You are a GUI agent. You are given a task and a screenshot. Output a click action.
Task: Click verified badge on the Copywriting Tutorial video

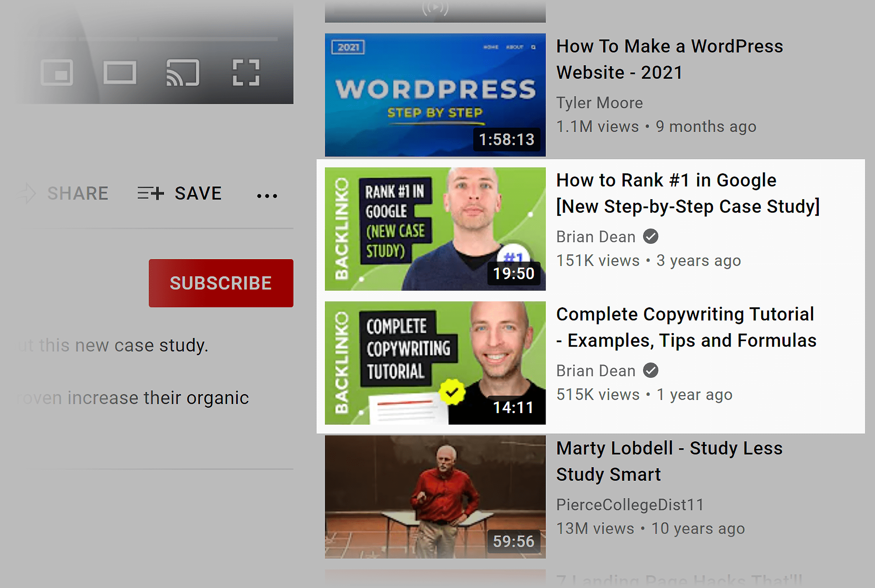[651, 371]
